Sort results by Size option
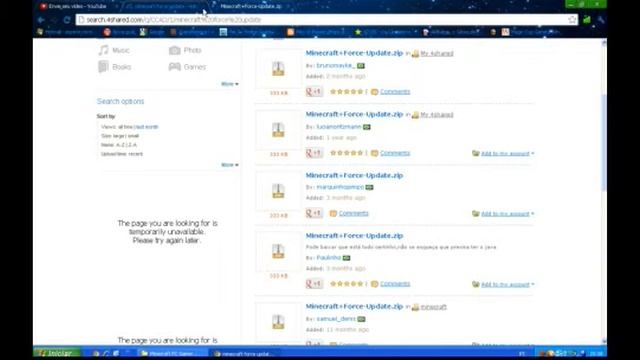Image resolution: width=640 pixels, height=360 pixels. point(120,136)
